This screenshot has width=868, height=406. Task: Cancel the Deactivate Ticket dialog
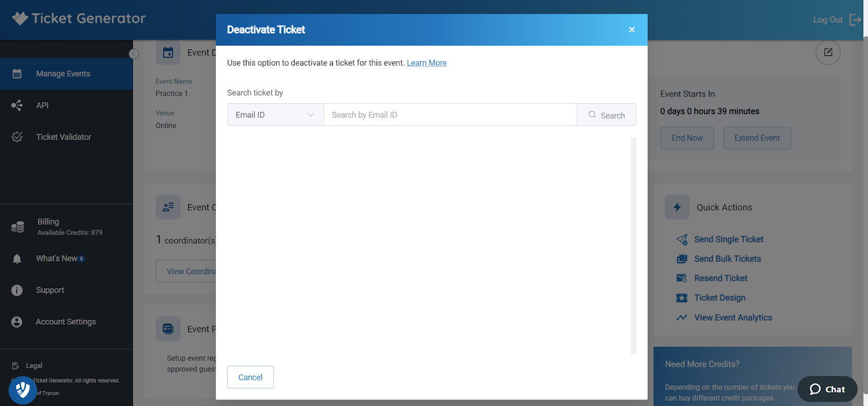250,377
